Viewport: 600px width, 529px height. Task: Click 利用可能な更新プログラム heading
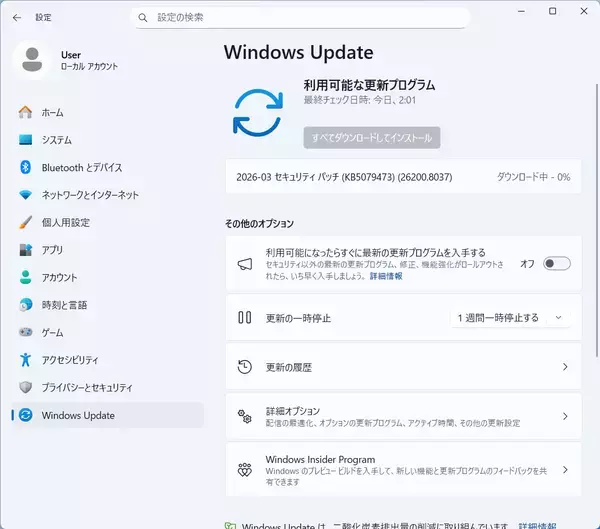[x=369, y=85]
